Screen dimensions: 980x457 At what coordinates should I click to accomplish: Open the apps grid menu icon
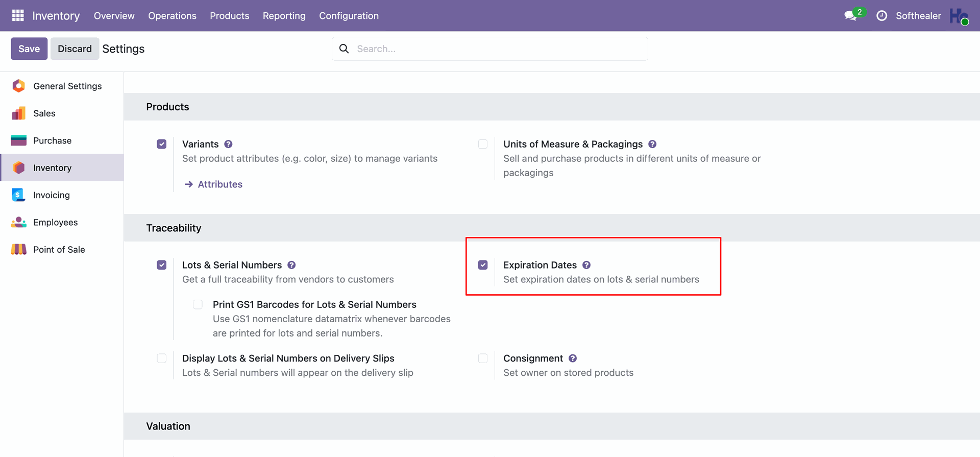coord(18,16)
